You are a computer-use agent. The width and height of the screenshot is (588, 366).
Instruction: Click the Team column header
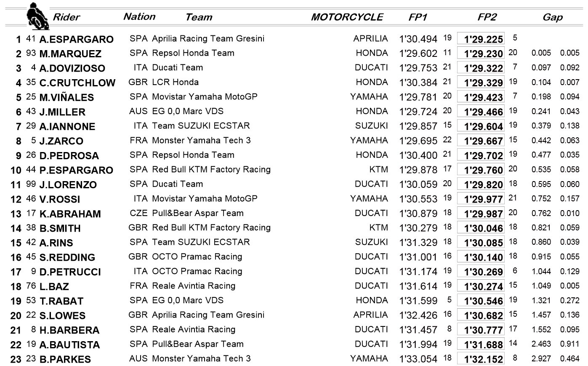(199, 17)
